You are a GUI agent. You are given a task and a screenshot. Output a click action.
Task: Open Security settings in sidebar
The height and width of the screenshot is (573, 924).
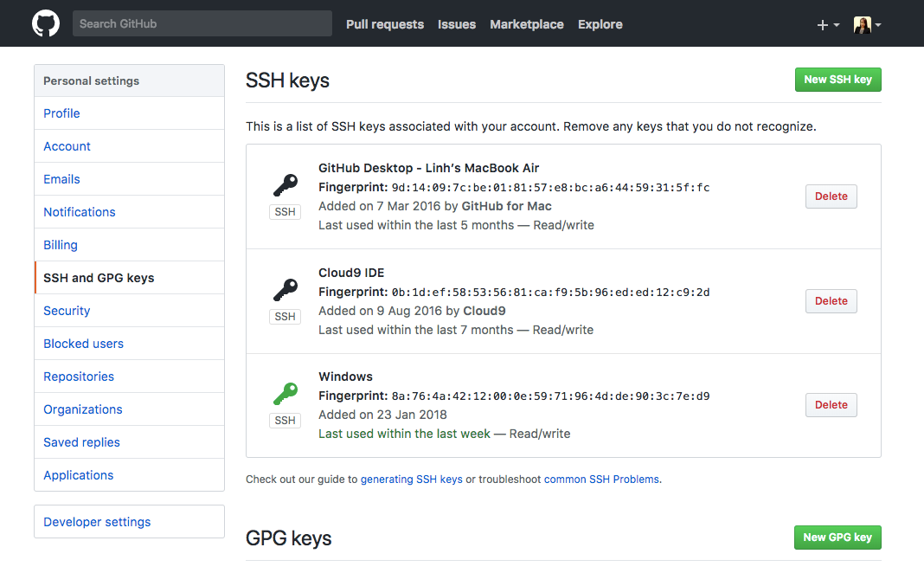129,311
